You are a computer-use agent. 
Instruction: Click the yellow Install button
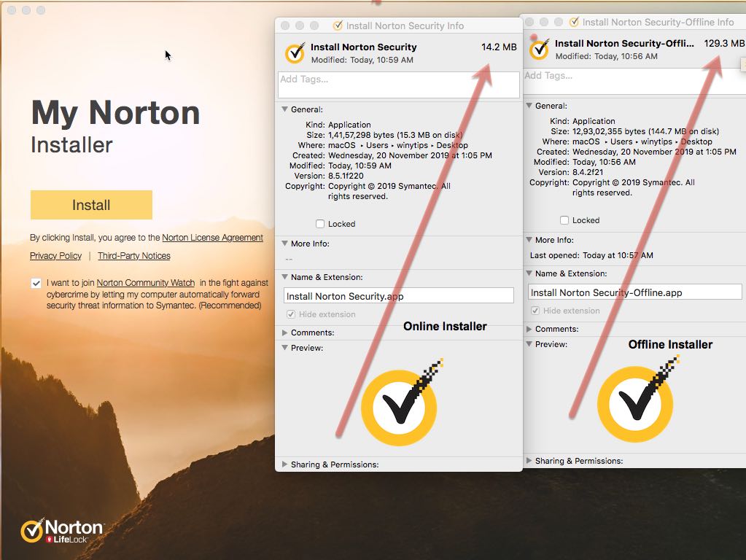(x=91, y=205)
